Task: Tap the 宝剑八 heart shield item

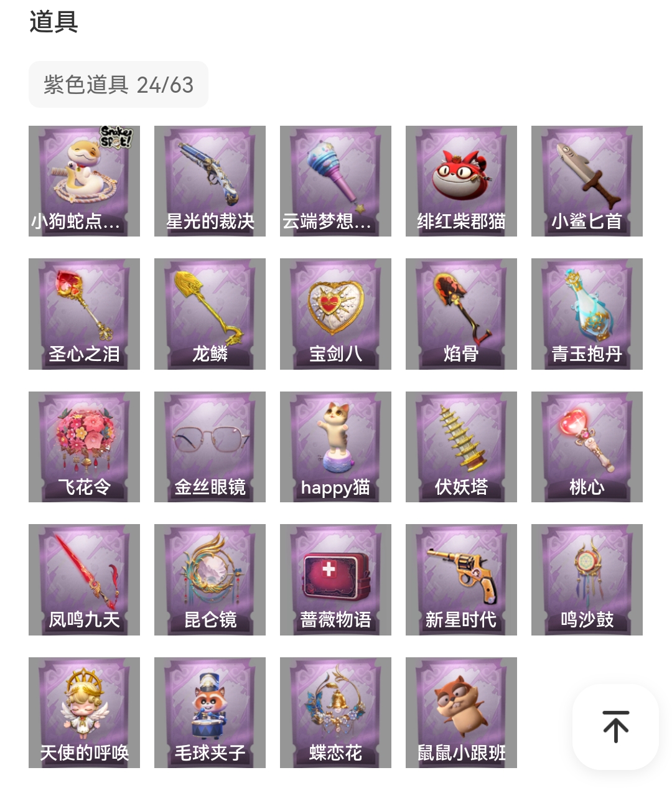Action: [335, 314]
